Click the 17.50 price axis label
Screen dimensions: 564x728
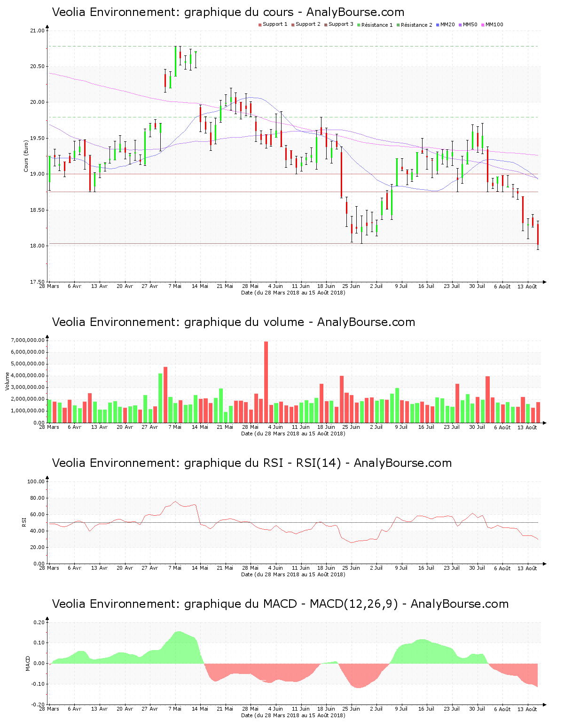click(x=37, y=282)
